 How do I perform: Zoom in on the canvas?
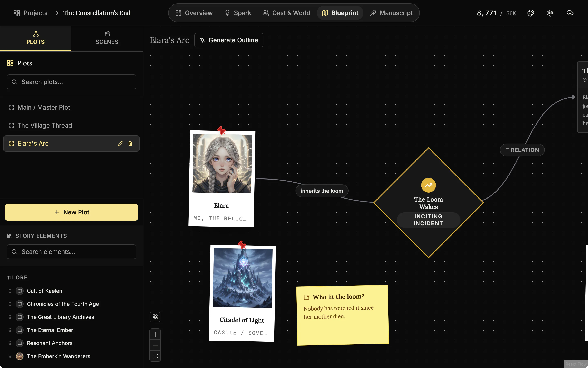(155, 334)
